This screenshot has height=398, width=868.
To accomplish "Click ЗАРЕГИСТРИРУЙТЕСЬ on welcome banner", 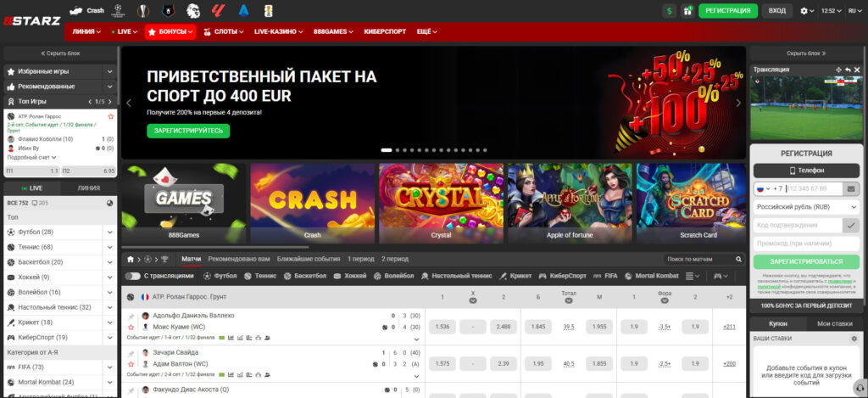I will [x=188, y=131].
